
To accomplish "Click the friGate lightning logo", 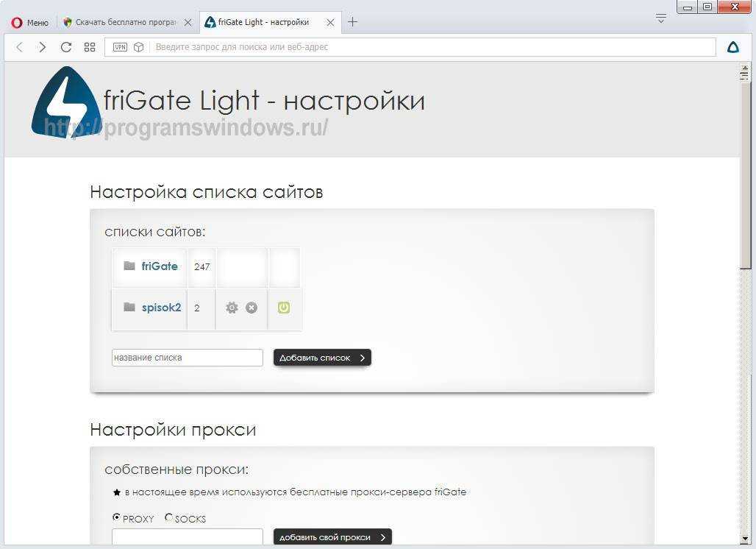I will pyautogui.click(x=66, y=102).
